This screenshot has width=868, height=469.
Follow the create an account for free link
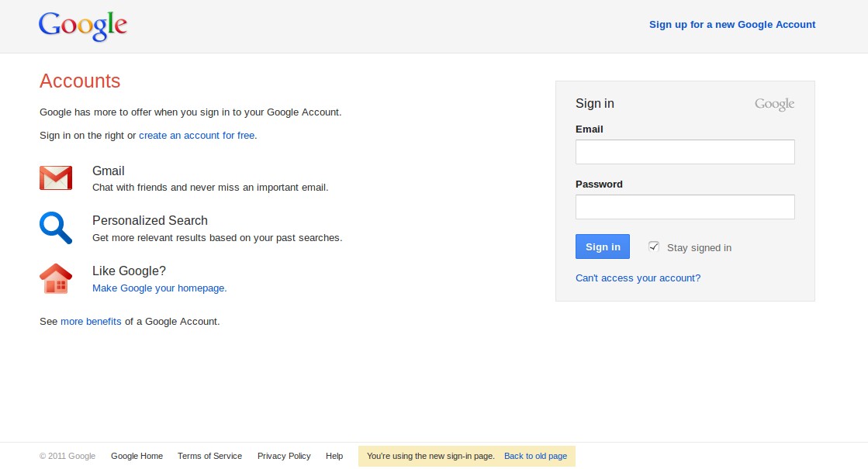197,136
